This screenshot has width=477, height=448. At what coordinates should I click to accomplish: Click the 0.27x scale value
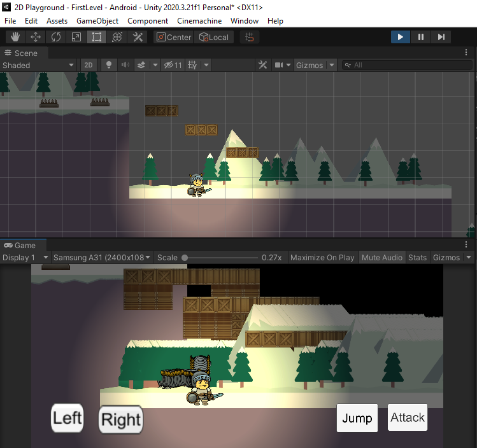272,258
